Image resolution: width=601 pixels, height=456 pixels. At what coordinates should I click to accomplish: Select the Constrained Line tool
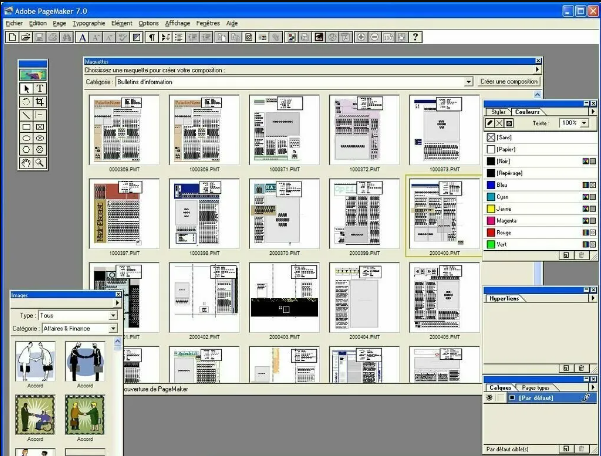tap(39, 115)
